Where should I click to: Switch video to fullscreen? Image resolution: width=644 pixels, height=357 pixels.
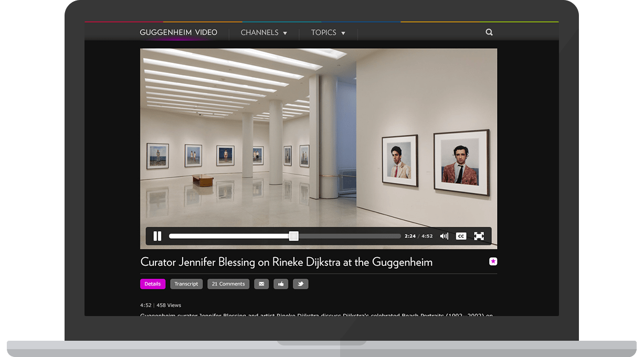click(x=479, y=236)
